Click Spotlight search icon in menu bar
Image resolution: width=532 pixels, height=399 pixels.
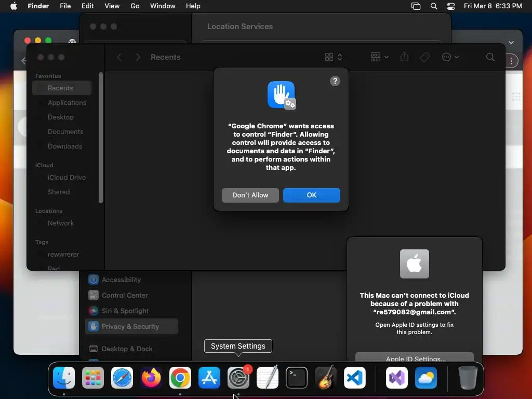[434, 6]
